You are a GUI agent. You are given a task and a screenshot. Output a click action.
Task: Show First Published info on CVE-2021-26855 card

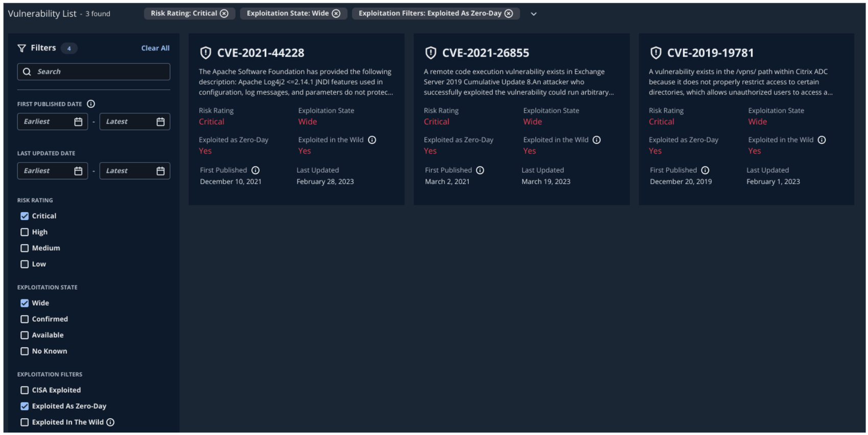pos(480,170)
